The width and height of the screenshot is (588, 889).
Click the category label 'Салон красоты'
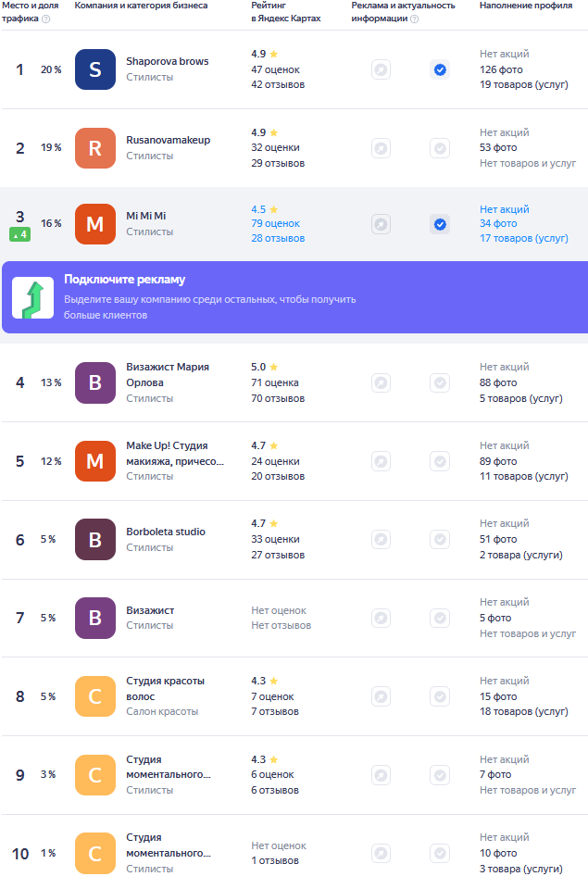pyautogui.click(x=162, y=711)
